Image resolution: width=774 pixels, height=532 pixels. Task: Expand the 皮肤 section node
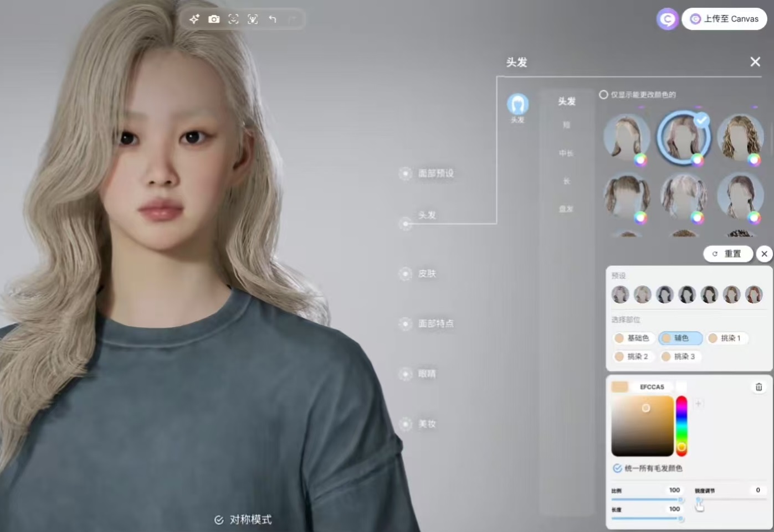[x=406, y=274]
